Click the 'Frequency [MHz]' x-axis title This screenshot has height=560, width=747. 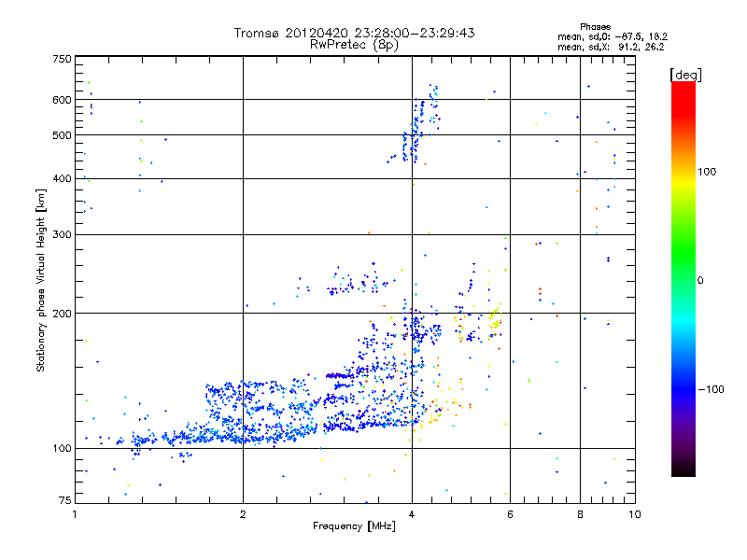pyautogui.click(x=354, y=526)
